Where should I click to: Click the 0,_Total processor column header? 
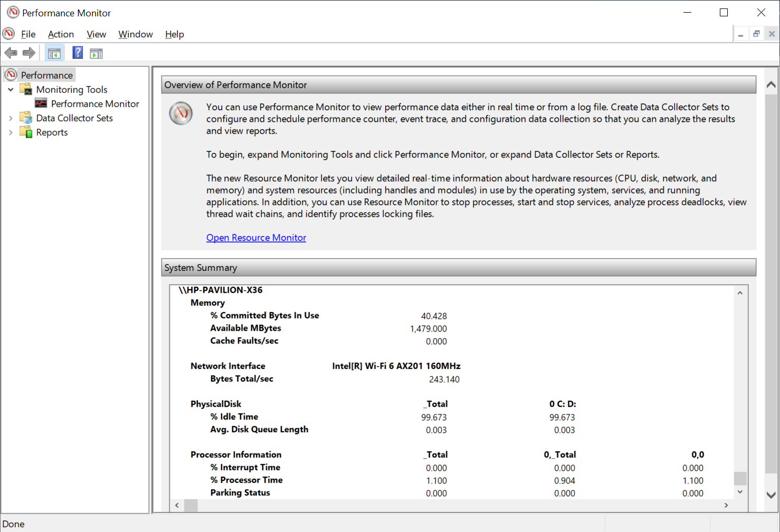coord(560,454)
